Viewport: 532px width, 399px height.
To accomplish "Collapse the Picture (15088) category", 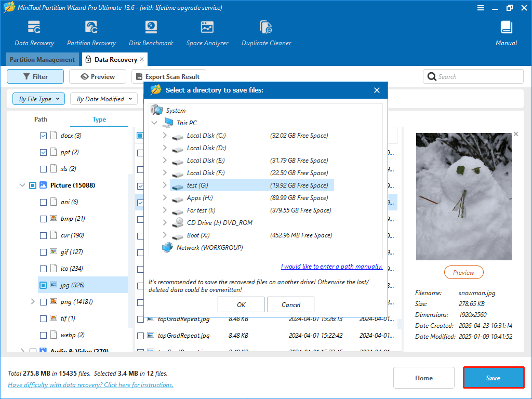I will 22,185.
